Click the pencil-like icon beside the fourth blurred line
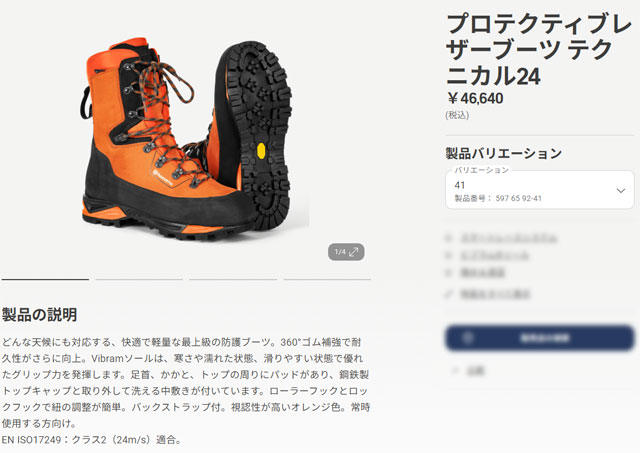The image size is (640, 453). tap(449, 294)
